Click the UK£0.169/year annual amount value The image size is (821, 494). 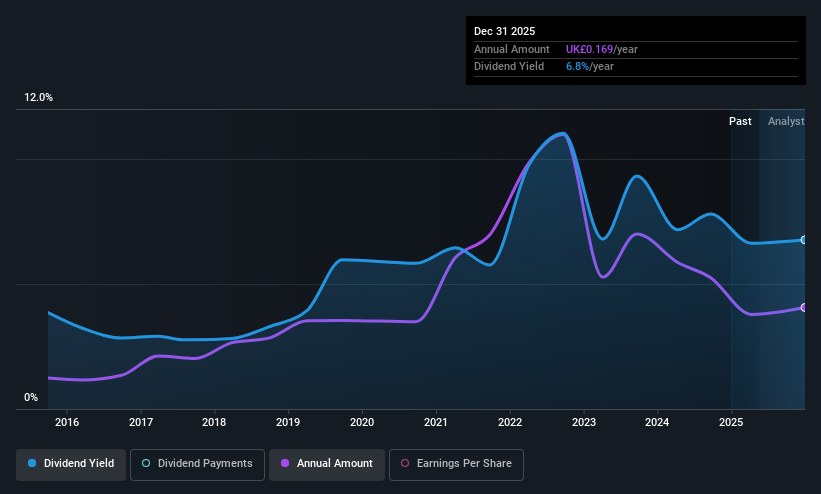pyautogui.click(x=602, y=49)
